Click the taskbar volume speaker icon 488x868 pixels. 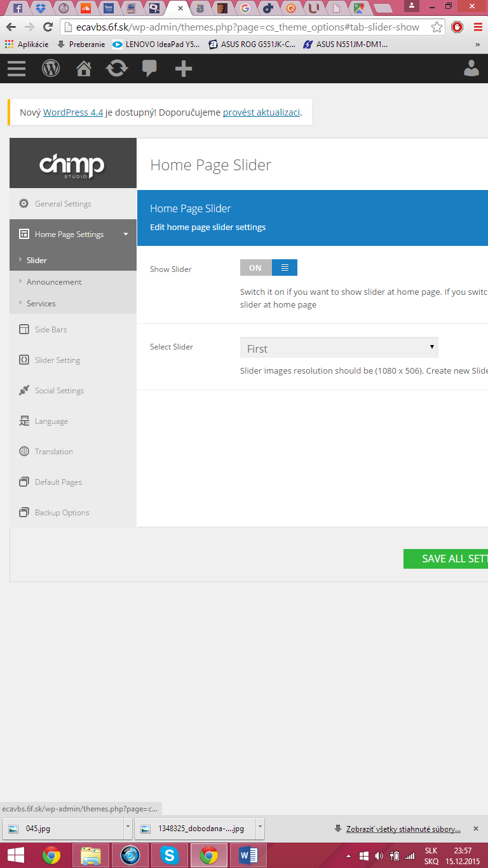pos(379,856)
